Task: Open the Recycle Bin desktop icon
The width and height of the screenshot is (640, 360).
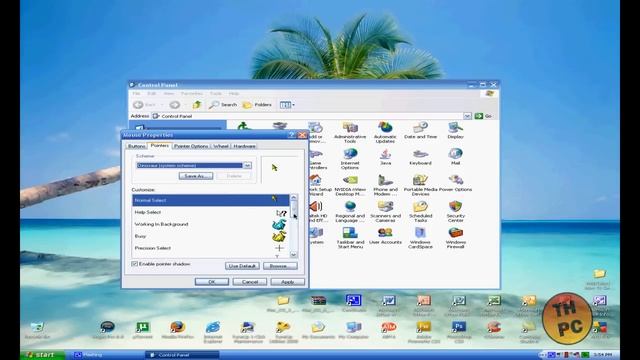Action: pyautogui.click(x=37, y=330)
